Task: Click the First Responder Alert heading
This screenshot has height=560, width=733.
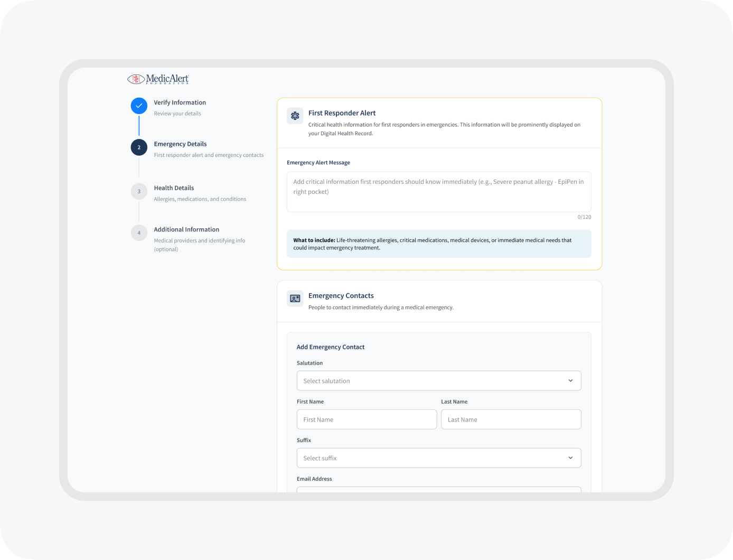Action: (342, 113)
